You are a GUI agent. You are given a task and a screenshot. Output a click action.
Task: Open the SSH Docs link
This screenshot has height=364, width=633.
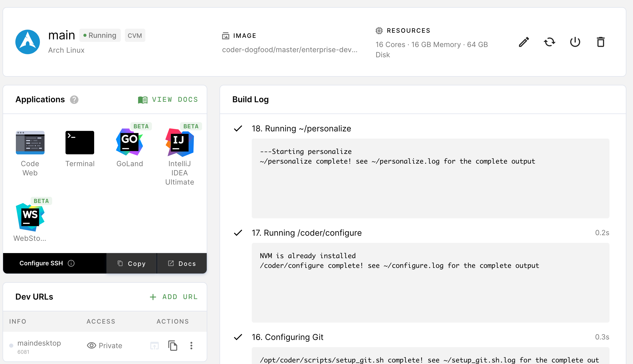coord(182,264)
